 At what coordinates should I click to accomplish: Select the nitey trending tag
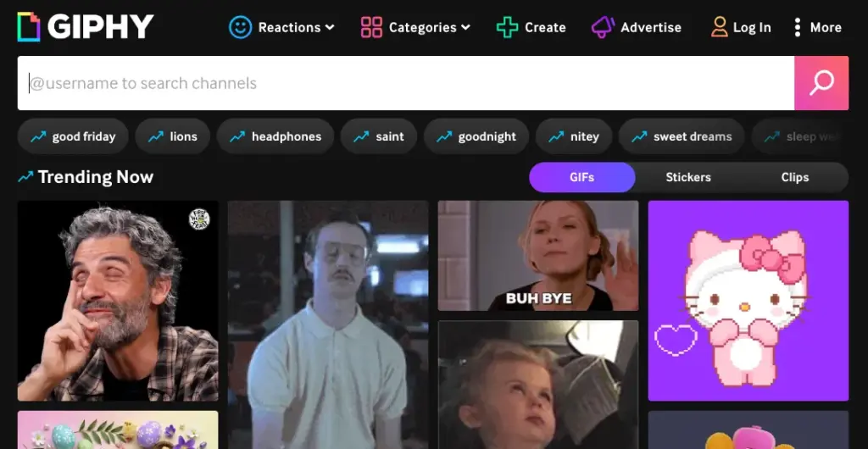(574, 136)
